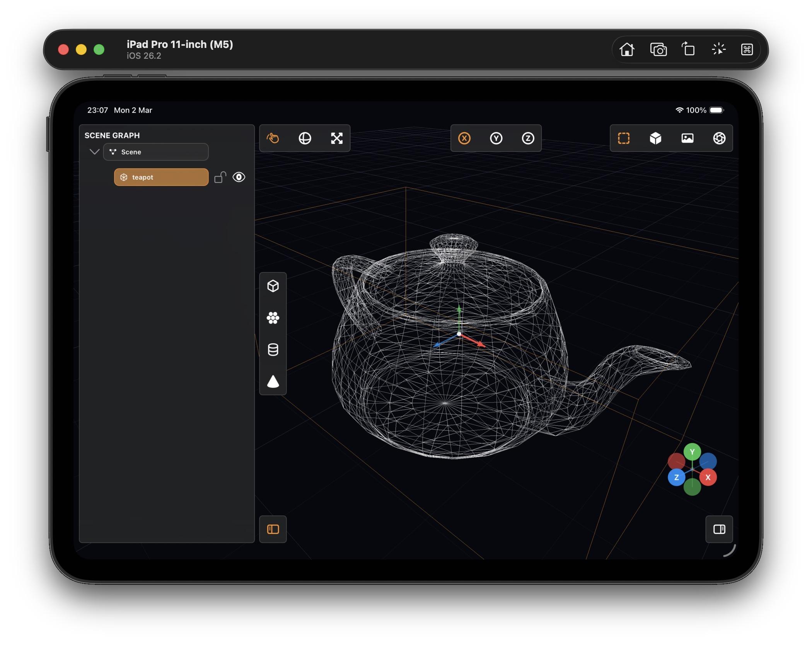
Task: Collapse the Scene tree node
Action: coord(94,152)
